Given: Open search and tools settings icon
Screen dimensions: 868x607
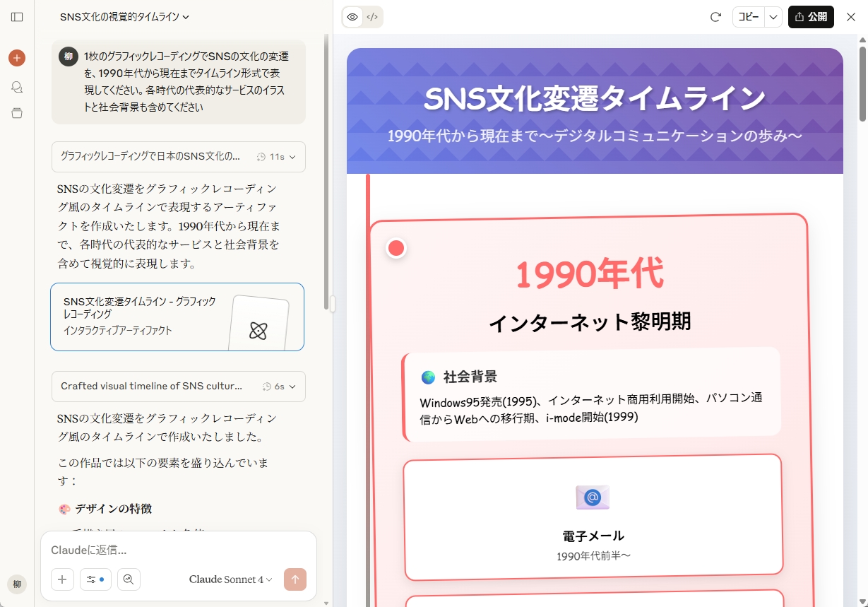Looking at the screenshot, I should click(x=95, y=579).
